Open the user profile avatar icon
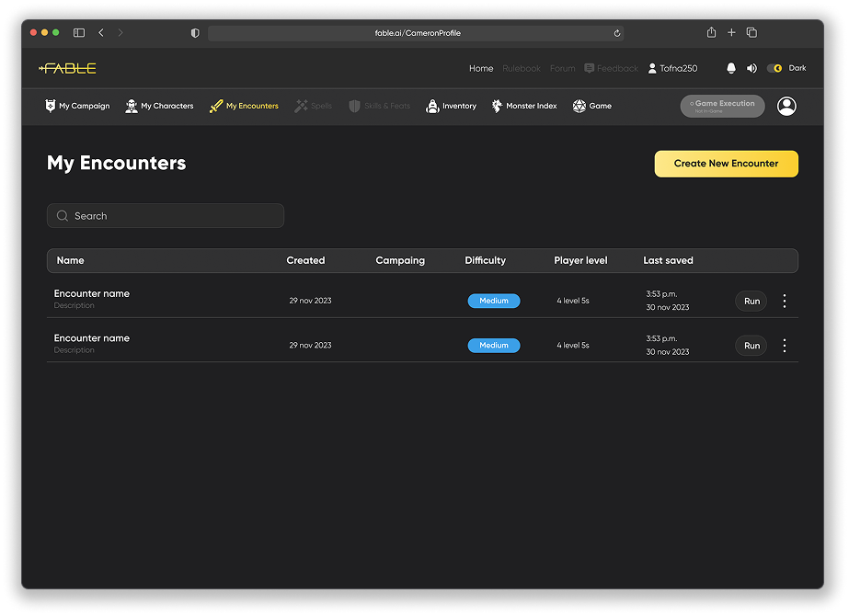Viewport: 849px width, 616px height. [x=786, y=107]
